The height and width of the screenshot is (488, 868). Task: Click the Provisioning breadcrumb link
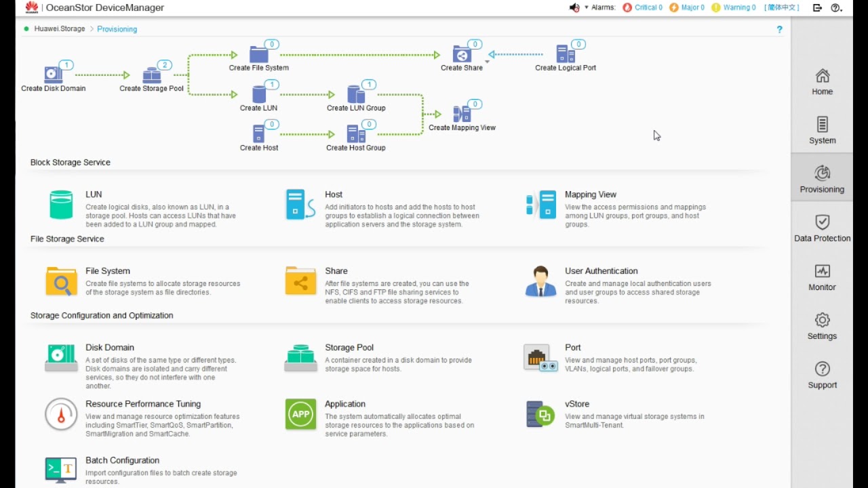coord(117,29)
